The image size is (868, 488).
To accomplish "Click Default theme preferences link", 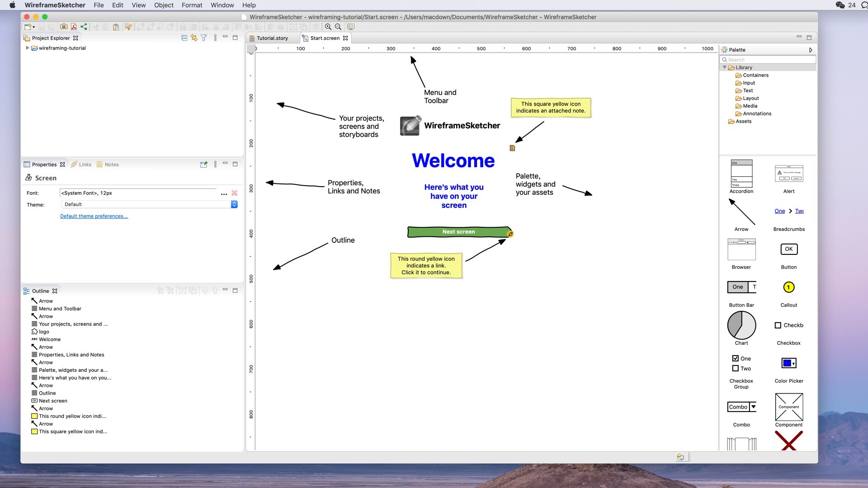I will [94, 216].
